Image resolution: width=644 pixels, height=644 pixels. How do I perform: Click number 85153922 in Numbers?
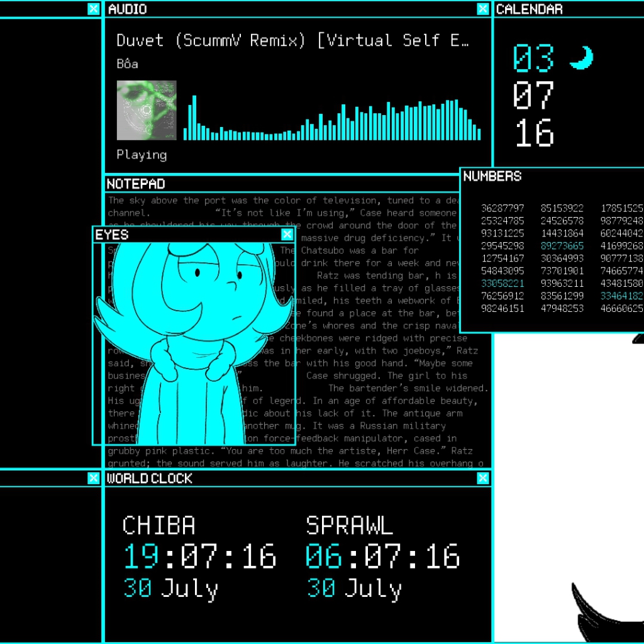(x=562, y=208)
